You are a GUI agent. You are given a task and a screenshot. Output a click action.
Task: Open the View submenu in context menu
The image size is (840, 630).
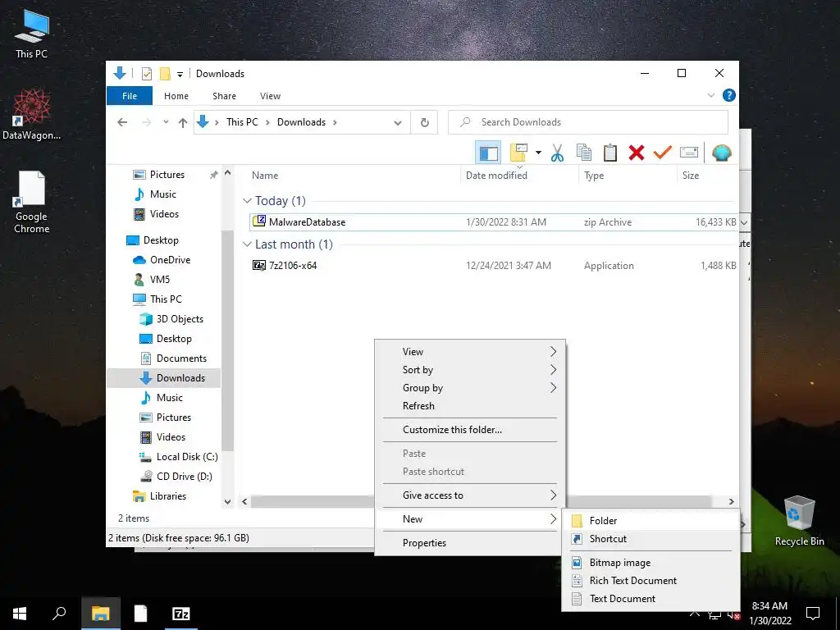click(x=470, y=351)
